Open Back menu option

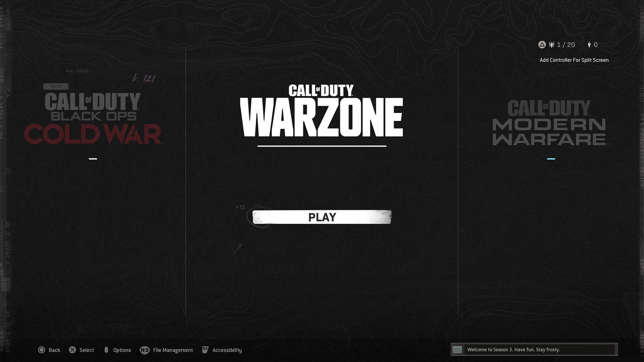click(x=48, y=350)
